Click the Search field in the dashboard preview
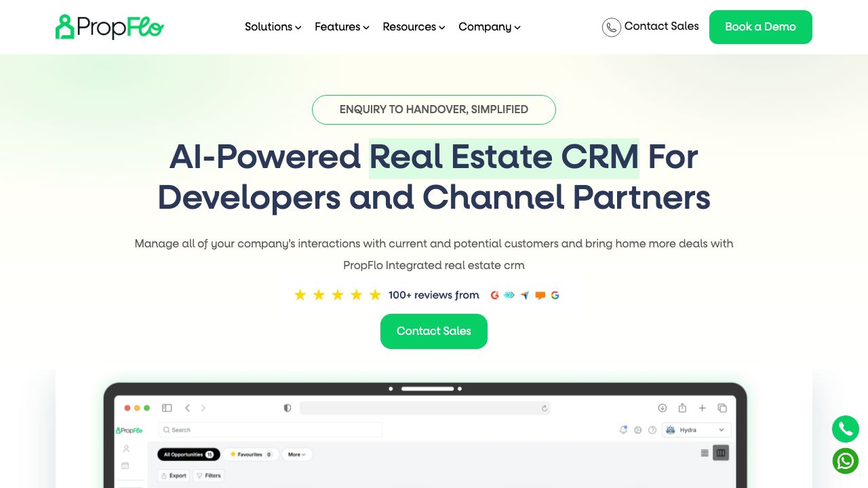868x488 pixels. point(271,430)
